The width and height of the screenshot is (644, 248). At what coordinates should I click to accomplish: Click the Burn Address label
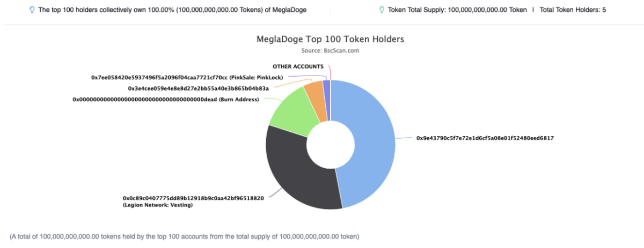click(166, 99)
